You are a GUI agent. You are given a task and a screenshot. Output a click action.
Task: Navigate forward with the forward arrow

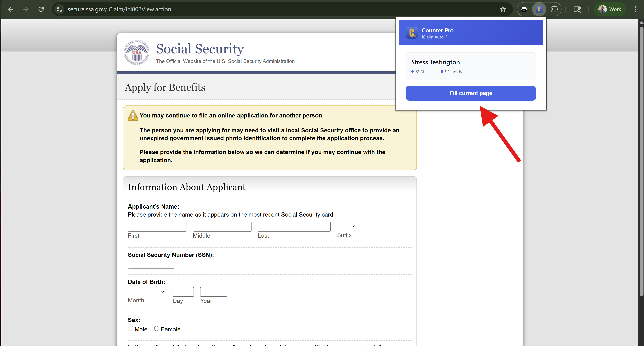click(x=26, y=9)
